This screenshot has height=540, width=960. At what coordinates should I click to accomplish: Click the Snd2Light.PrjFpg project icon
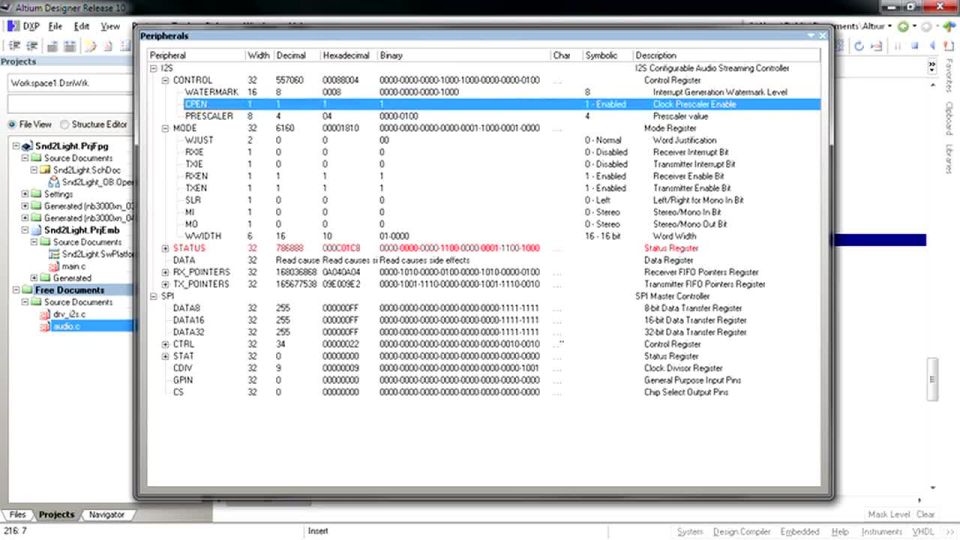pyautogui.click(x=27, y=146)
